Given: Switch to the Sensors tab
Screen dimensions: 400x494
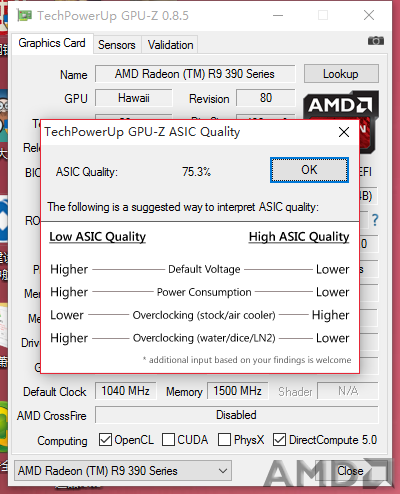Looking at the screenshot, I should pos(117,45).
